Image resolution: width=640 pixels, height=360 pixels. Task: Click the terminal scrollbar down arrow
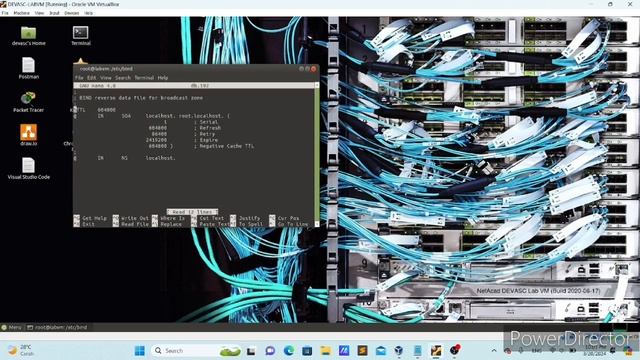click(317, 224)
